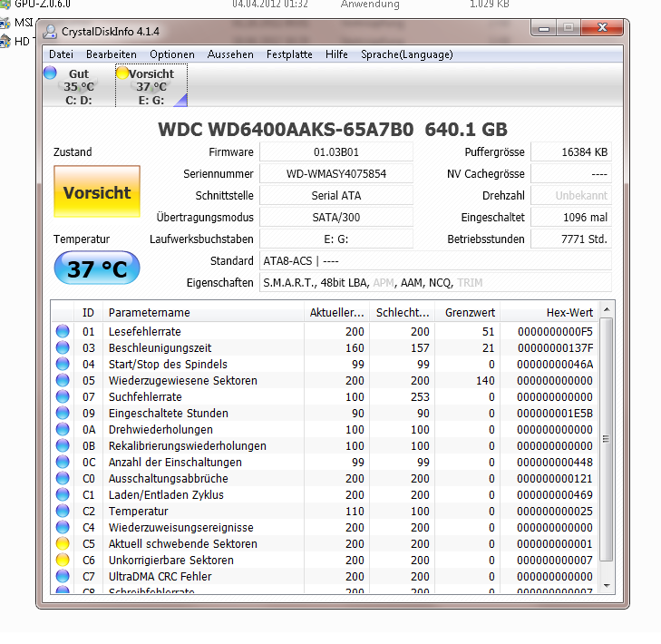Screen dimensions: 661x644
Task: Click the Schlecht... column header
Action: [403, 313]
